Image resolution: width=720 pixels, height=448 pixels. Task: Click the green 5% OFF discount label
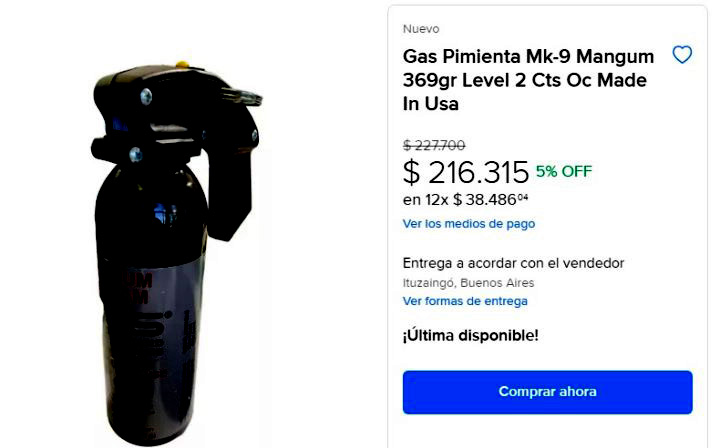pos(564,171)
